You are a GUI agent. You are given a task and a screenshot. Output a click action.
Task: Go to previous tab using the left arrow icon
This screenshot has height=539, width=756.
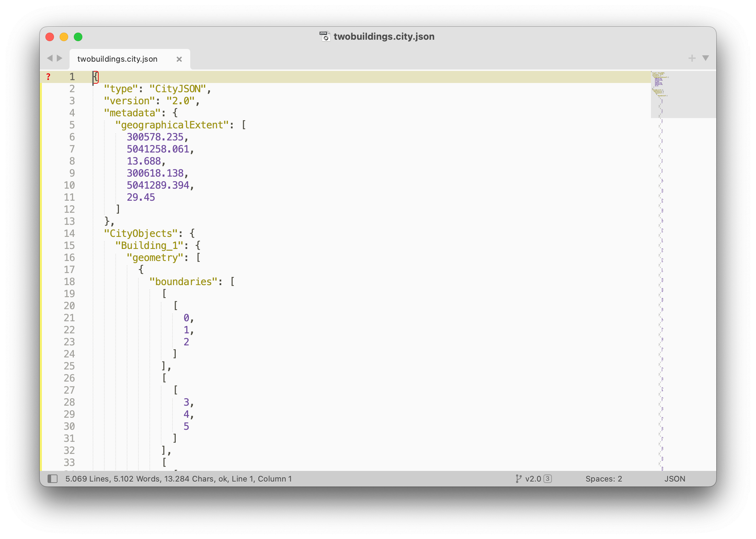(x=50, y=58)
